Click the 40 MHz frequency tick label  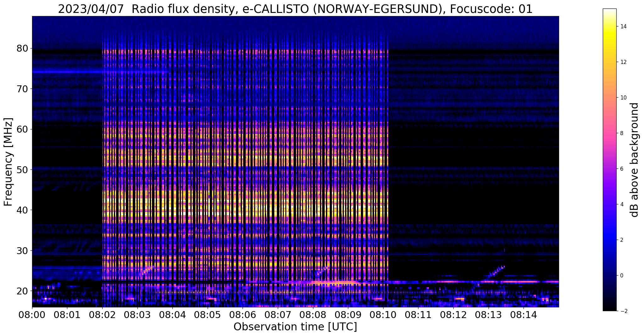click(23, 210)
